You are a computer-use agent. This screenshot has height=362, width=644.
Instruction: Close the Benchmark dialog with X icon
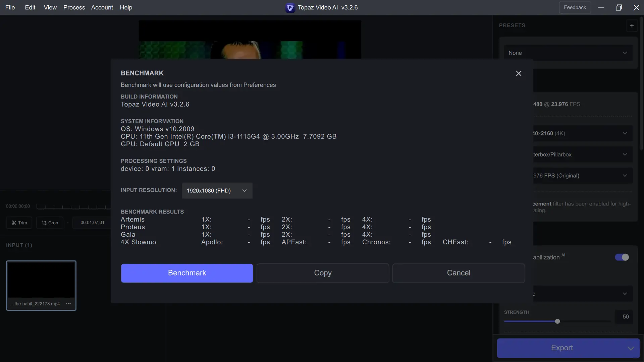pos(519,73)
